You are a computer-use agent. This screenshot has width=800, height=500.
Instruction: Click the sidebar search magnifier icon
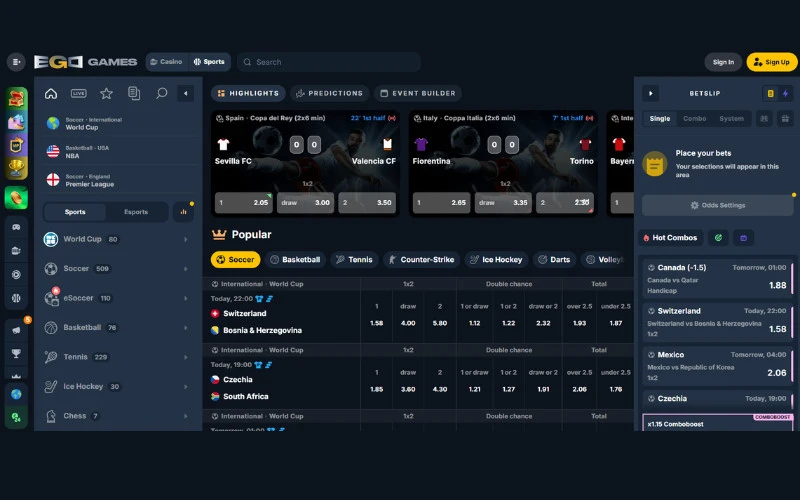[161, 93]
